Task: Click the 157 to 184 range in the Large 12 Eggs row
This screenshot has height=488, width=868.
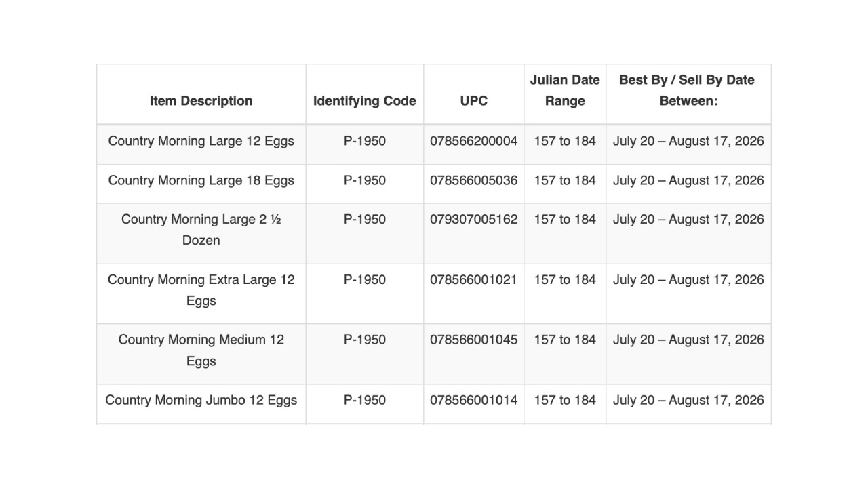Action: (x=565, y=141)
